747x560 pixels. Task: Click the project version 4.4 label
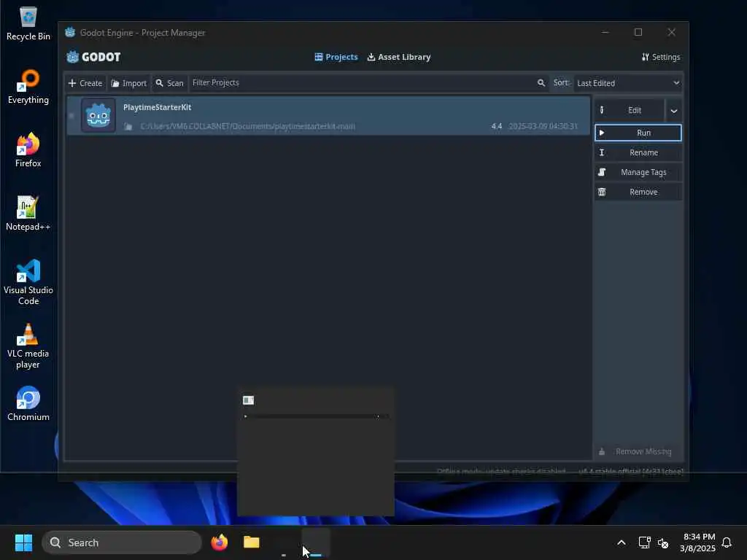point(496,126)
